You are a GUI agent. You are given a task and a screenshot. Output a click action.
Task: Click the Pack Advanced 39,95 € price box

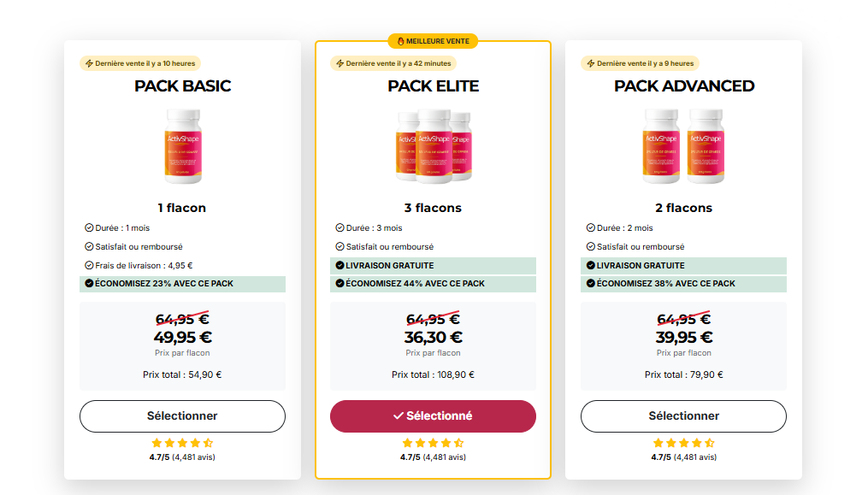point(683,337)
